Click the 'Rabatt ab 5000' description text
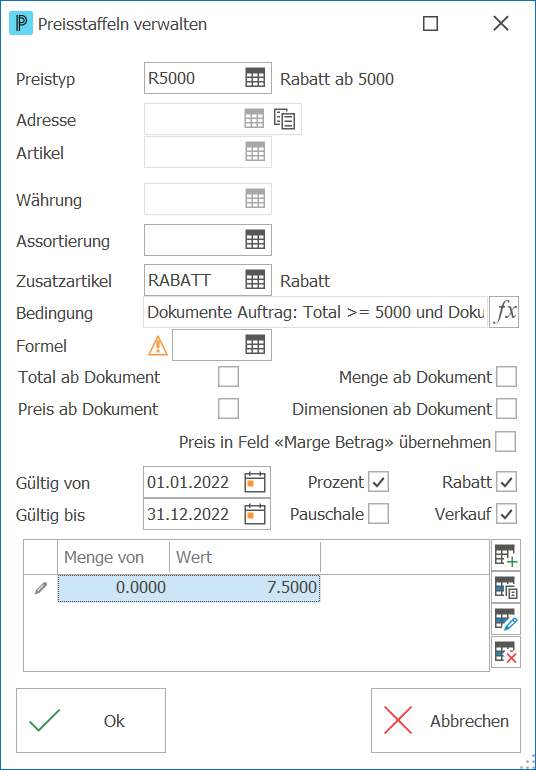This screenshot has width=536, height=770. [x=337, y=79]
